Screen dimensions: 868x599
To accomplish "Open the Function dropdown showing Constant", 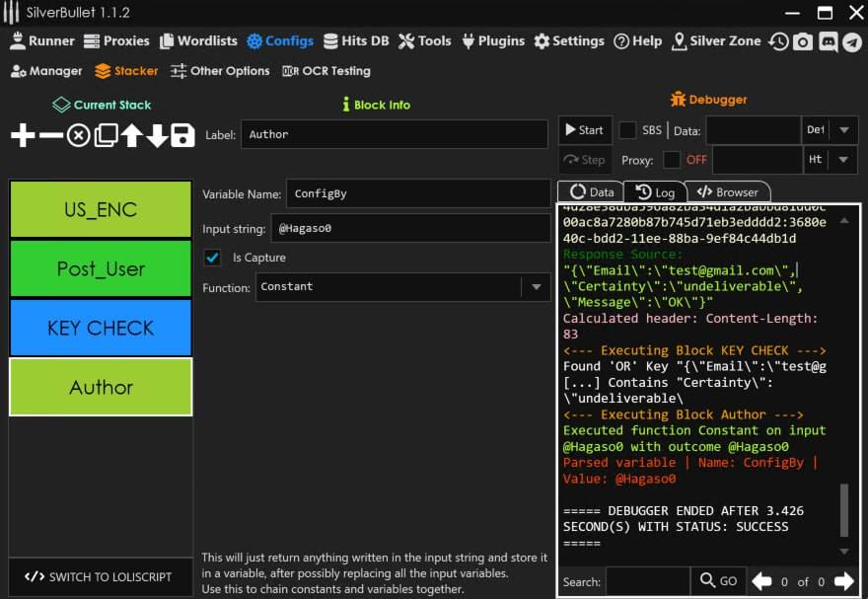I will [536, 287].
